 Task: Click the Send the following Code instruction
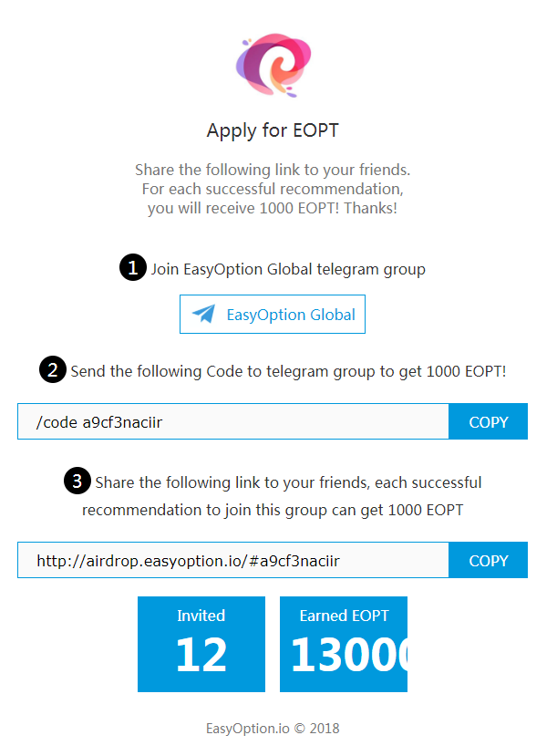(288, 371)
